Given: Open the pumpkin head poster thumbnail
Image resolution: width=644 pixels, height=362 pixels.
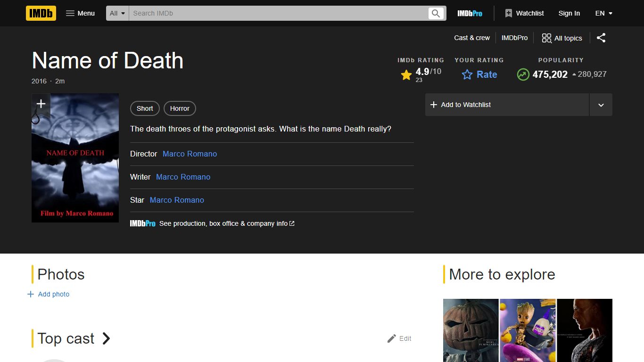Looking at the screenshot, I should [471, 330].
